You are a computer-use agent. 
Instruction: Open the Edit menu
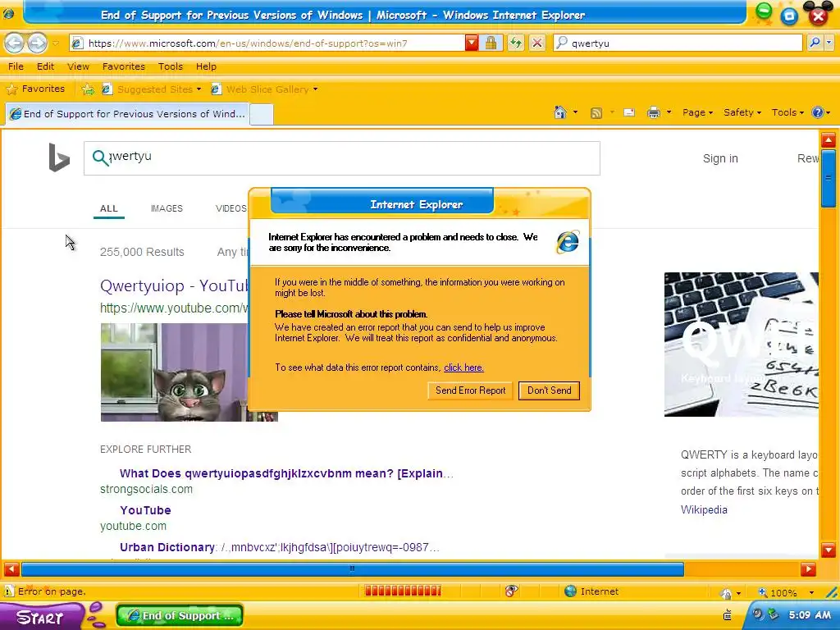pos(46,66)
